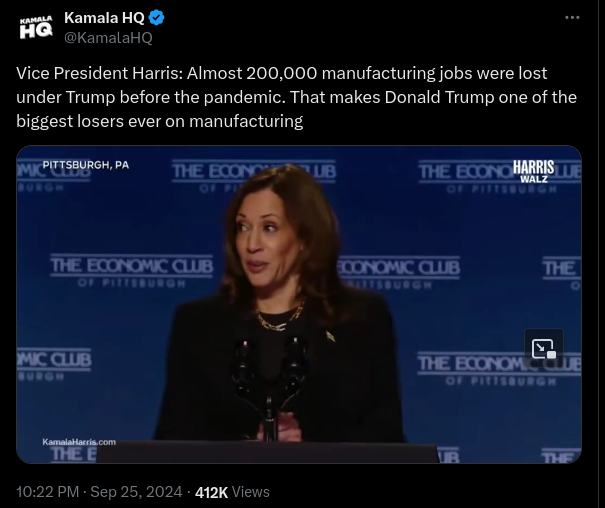The image size is (605, 508).
Task: Open the 412K Views analytics count
Action: (232, 492)
